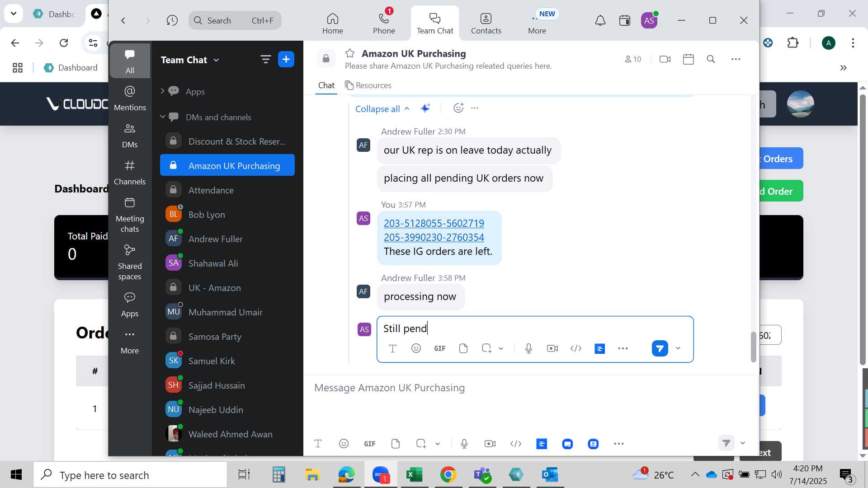Expand screenshot options in main composer
Screen dimensions: 868x488
[438, 444]
